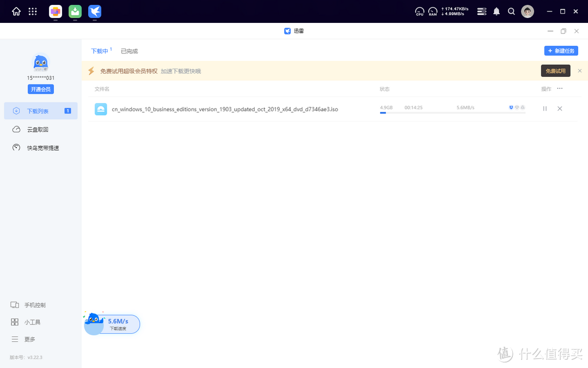
Task: Pause the Windows 10 ISO download
Action: [544, 108]
